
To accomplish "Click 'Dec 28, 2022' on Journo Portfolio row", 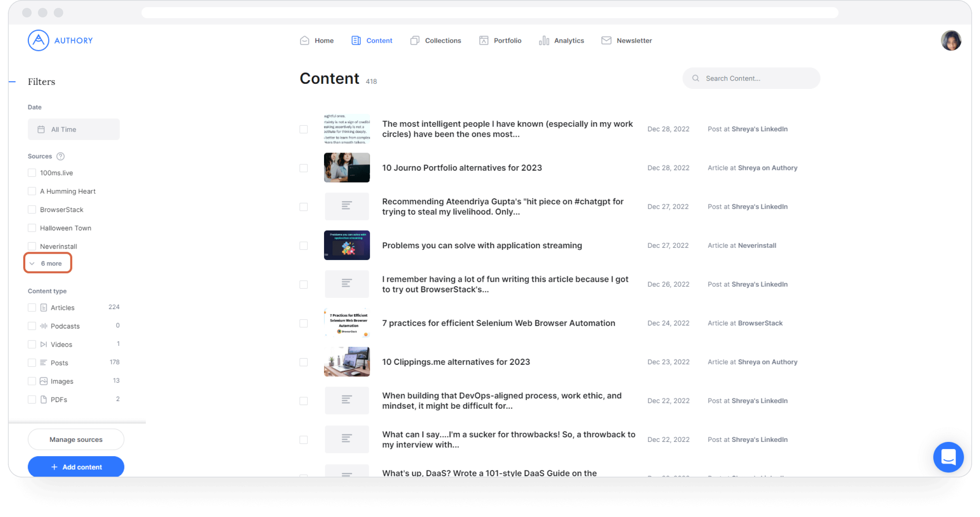I will [x=668, y=168].
